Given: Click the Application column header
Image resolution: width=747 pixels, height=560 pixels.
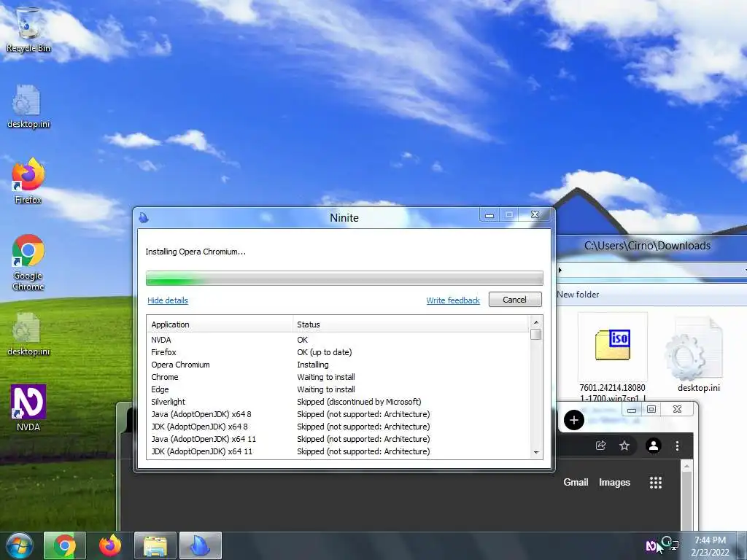Looking at the screenshot, I should point(220,324).
